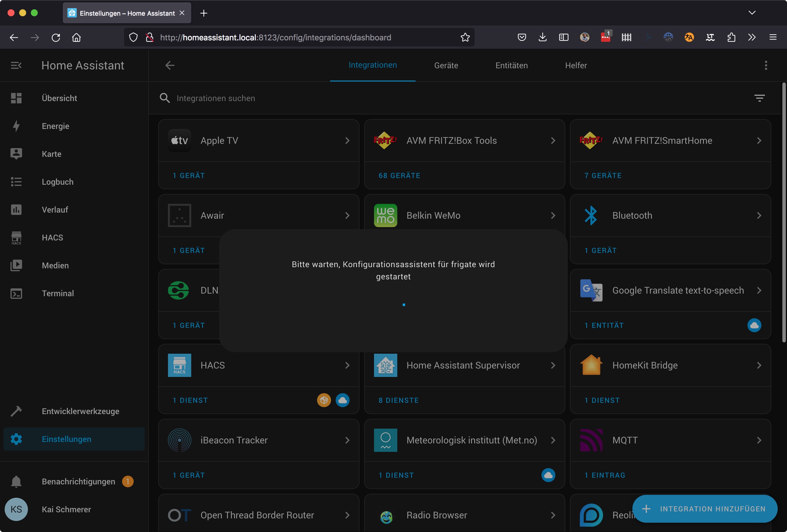Switch to the Entitäten tab
The height and width of the screenshot is (532, 787).
(x=511, y=65)
